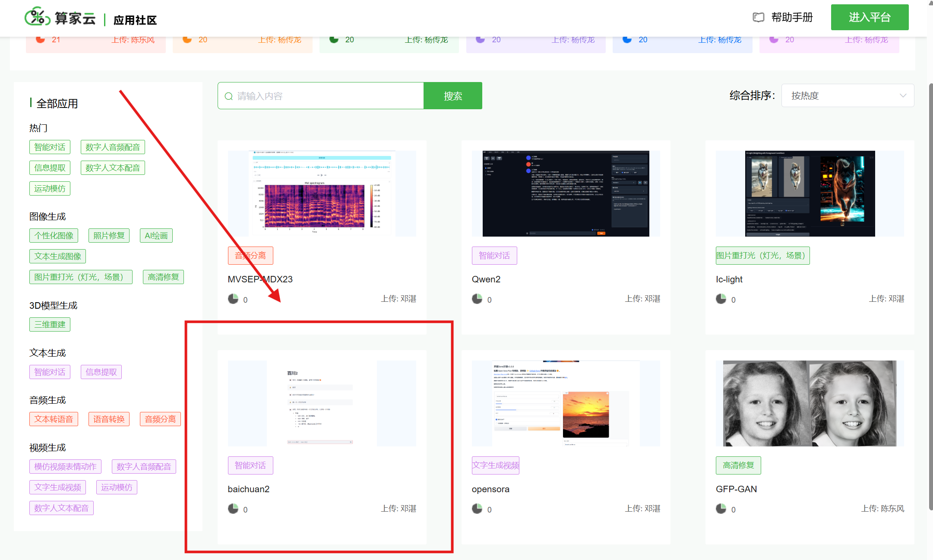Open the baichuan2 app title
This screenshot has width=933, height=560.
249,489
